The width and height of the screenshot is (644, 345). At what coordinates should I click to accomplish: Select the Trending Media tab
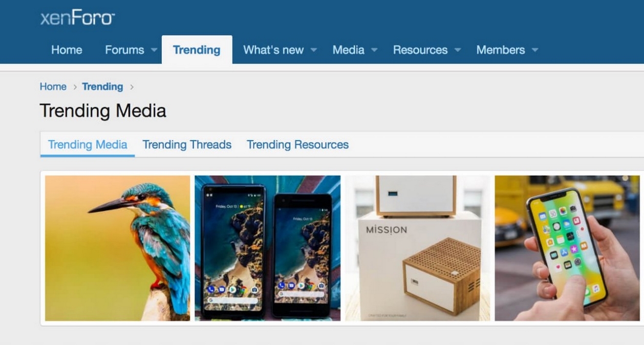[x=88, y=145]
